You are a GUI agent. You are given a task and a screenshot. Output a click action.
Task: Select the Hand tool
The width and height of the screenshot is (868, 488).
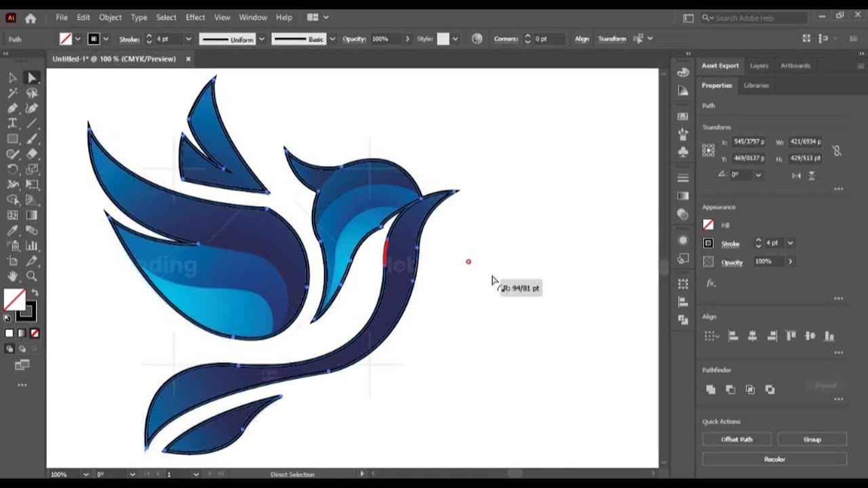[x=12, y=276]
